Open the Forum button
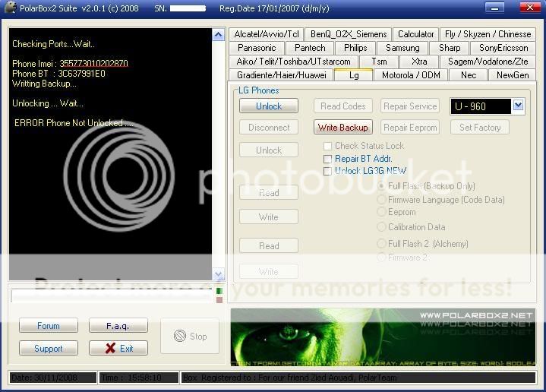This screenshot has width=546, height=392. tap(49, 325)
